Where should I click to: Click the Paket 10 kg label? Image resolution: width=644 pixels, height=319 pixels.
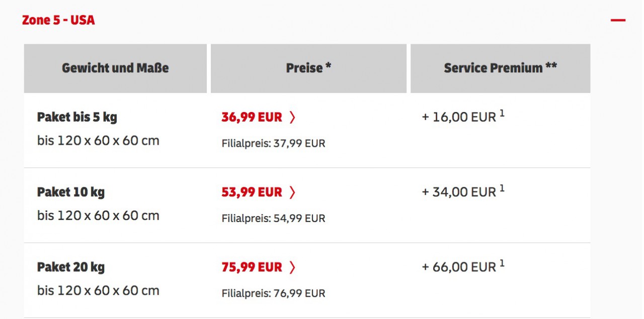[x=71, y=192]
